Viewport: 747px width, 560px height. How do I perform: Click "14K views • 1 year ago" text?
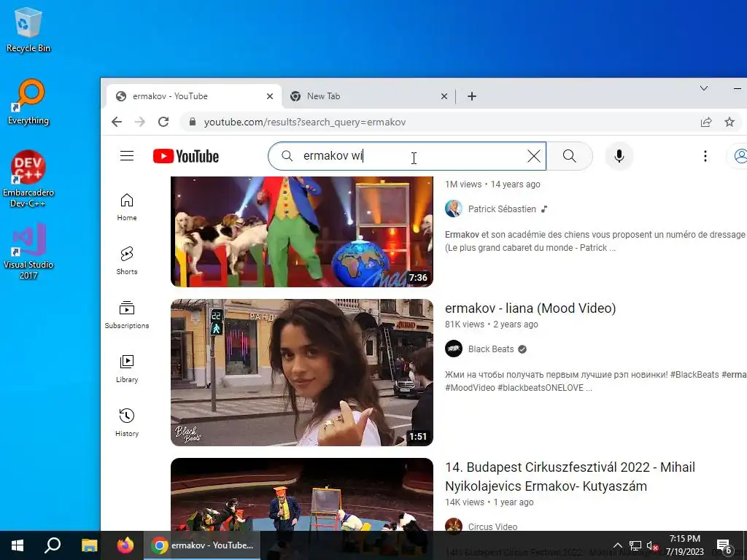pos(489,502)
